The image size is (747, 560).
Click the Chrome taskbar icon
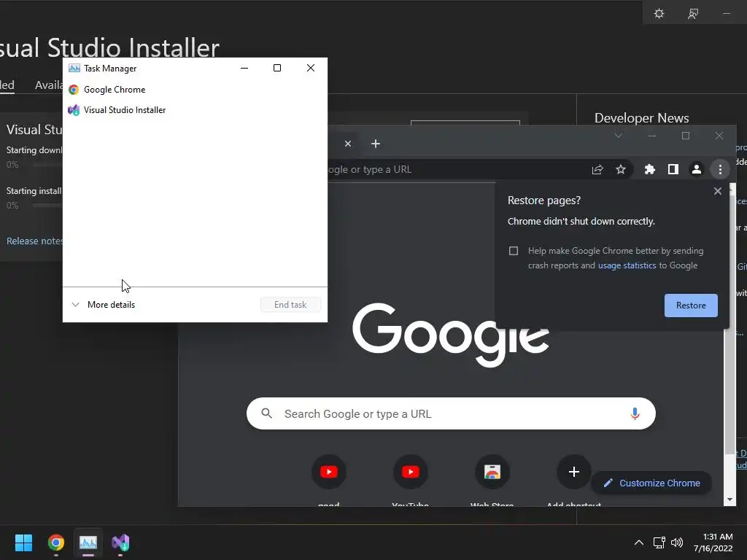pyautogui.click(x=56, y=542)
